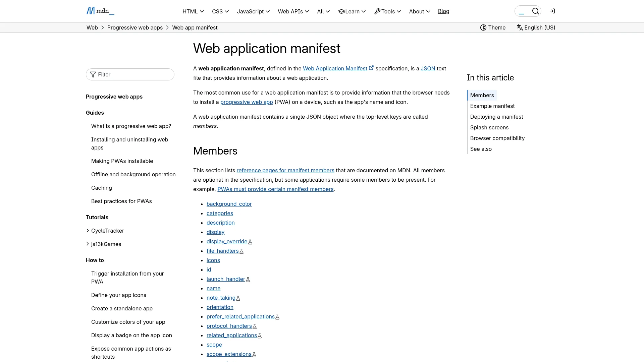The width and height of the screenshot is (644, 362).
Task: Click the external-link icon on Web Application Manifest
Action: pyautogui.click(x=371, y=67)
